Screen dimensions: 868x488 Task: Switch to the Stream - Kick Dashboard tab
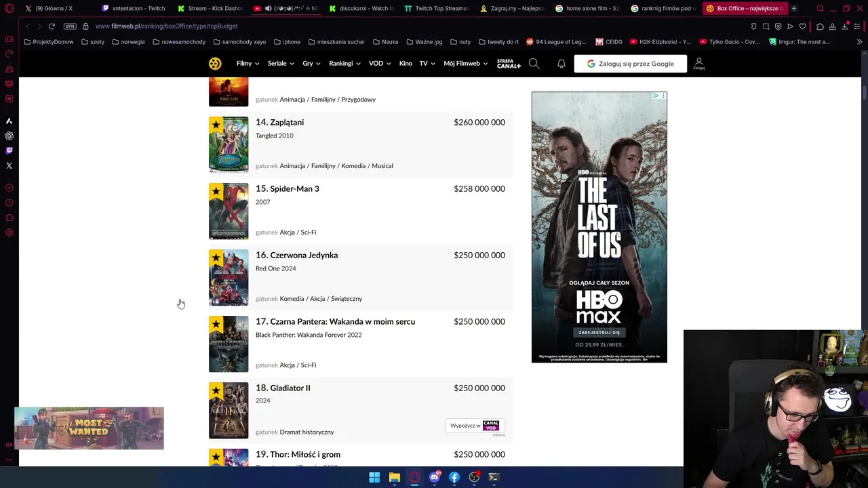pyautogui.click(x=210, y=9)
